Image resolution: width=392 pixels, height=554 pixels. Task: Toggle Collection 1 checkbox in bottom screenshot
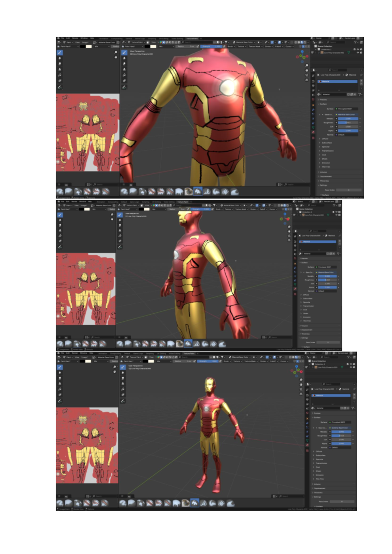(x=348, y=364)
